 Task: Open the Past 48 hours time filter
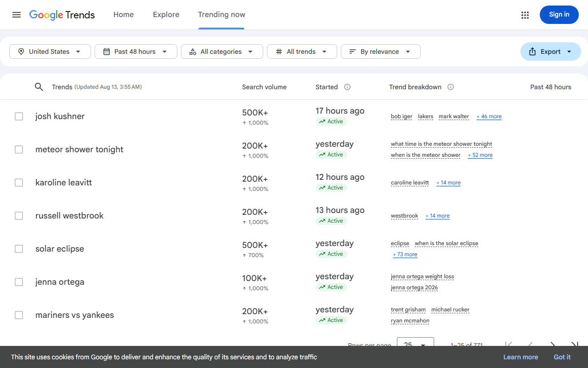tap(136, 52)
